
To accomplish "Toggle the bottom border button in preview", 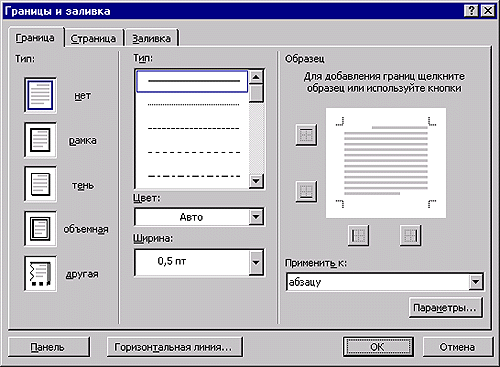I will [306, 192].
